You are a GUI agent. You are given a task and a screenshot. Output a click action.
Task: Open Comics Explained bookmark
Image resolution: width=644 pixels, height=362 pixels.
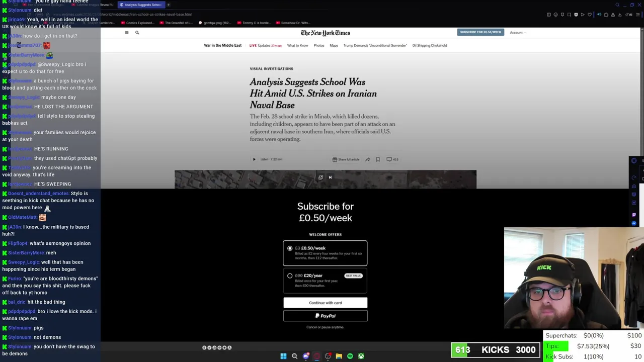point(137,23)
